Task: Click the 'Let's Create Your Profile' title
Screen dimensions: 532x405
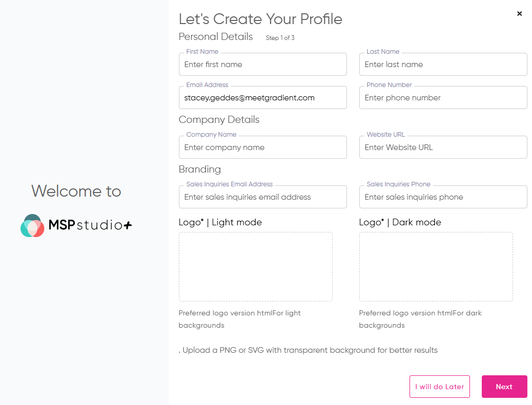Action: (260, 19)
